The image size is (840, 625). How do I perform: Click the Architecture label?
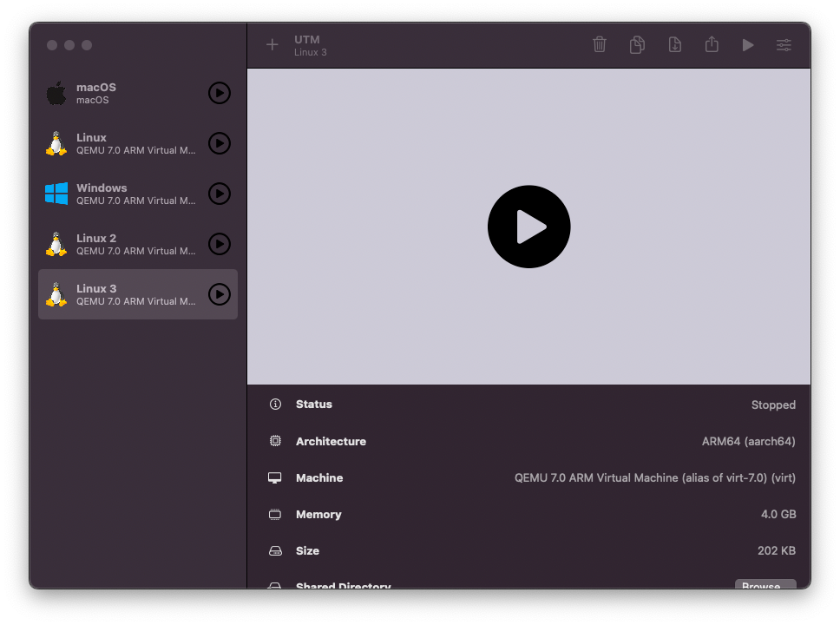(331, 442)
